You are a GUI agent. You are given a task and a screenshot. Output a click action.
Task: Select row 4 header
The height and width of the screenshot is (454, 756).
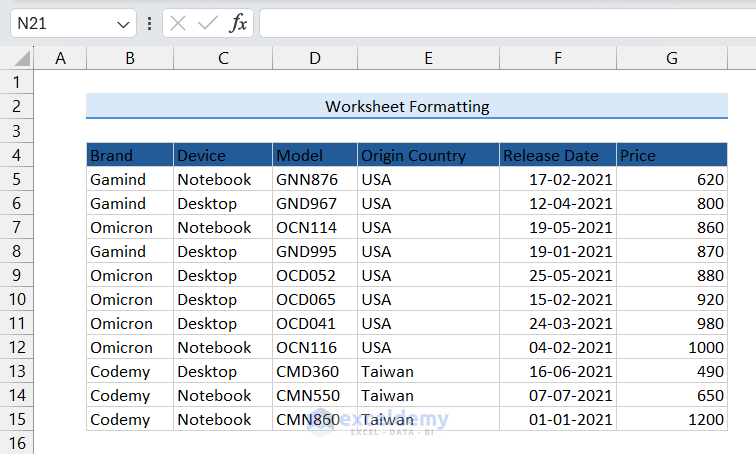[16, 155]
